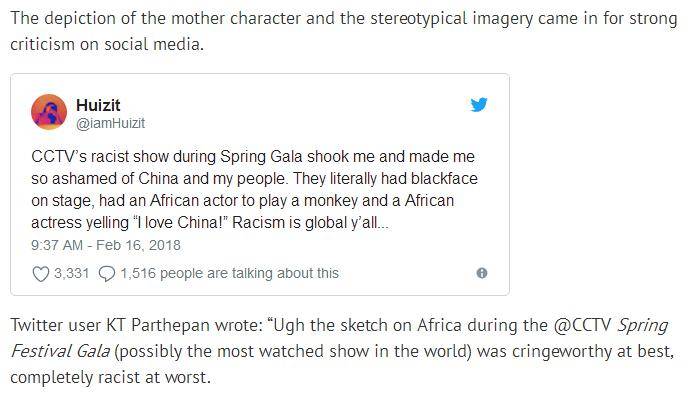The height and width of the screenshot is (401, 695).
Task: Click the tweet timestamp 9:37 AM - Feb 16, 2018
Action: (x=106, y=244)
